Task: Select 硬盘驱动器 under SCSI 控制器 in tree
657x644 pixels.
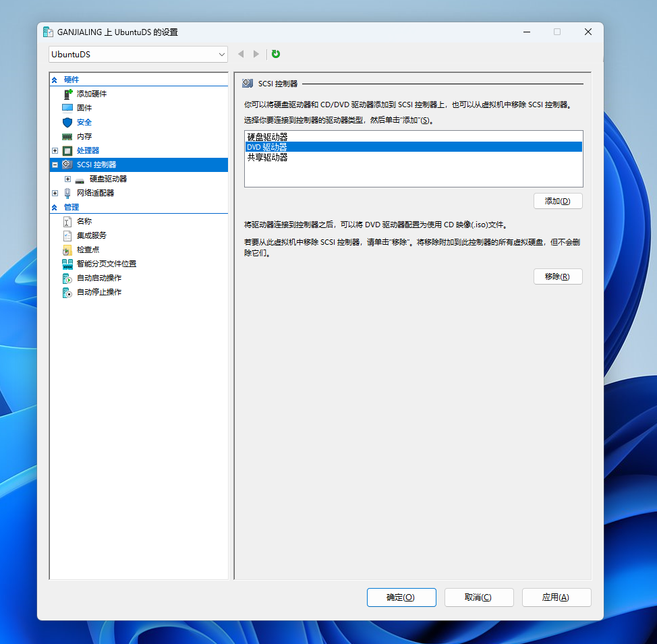Action: coord(108,179)
